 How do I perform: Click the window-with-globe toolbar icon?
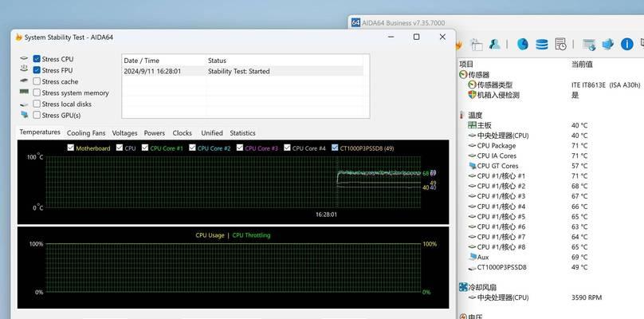(589, 45)
